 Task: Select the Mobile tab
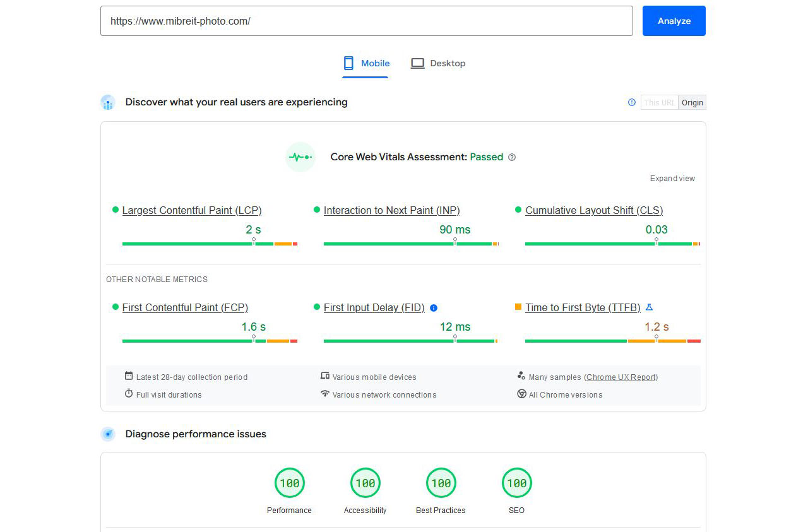click(x=366, y=63)
